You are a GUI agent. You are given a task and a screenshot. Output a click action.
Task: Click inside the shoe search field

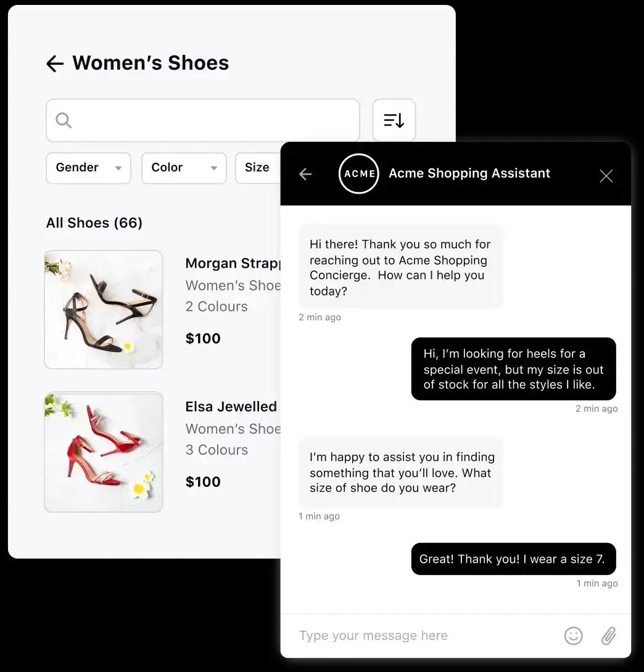click(203, 120)
